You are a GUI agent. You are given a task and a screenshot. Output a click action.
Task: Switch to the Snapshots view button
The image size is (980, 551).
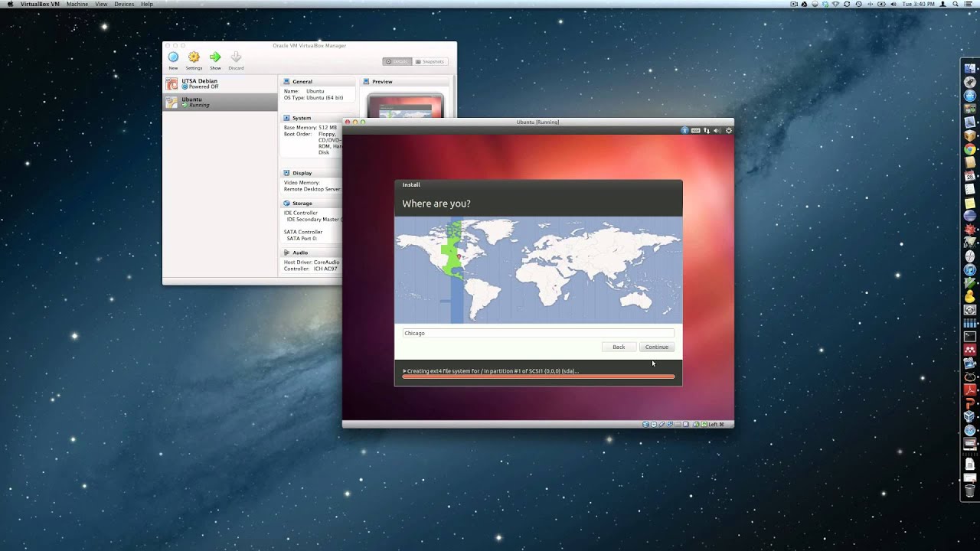coord(430,61)
